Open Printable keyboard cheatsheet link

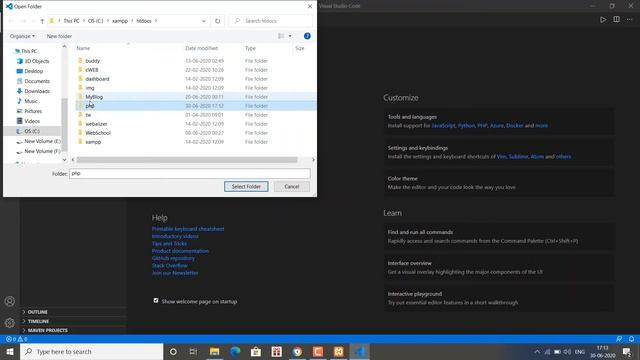[x=188, y=229]
